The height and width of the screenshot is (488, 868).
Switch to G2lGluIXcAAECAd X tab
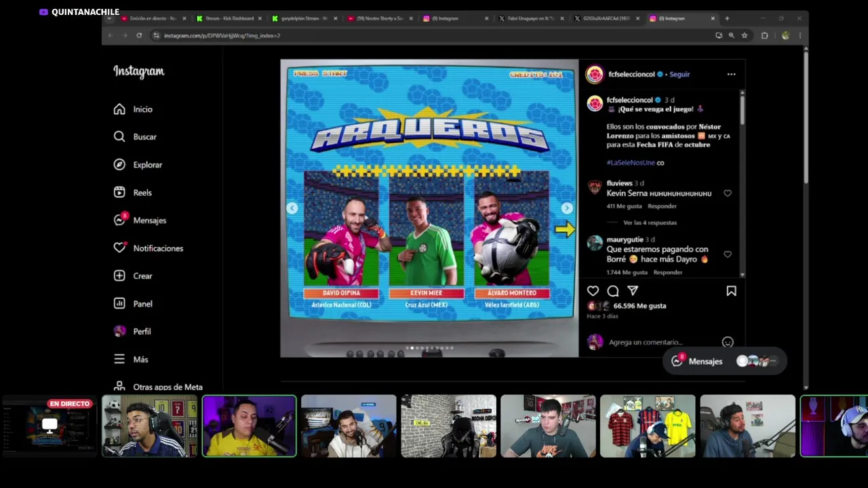tap(606, 18)
